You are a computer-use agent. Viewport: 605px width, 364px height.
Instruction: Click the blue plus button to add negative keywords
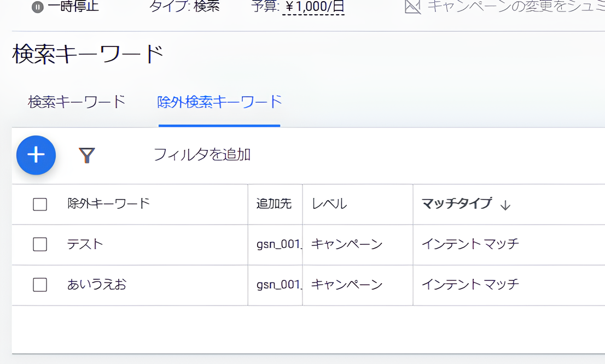[x=36, y=155]
